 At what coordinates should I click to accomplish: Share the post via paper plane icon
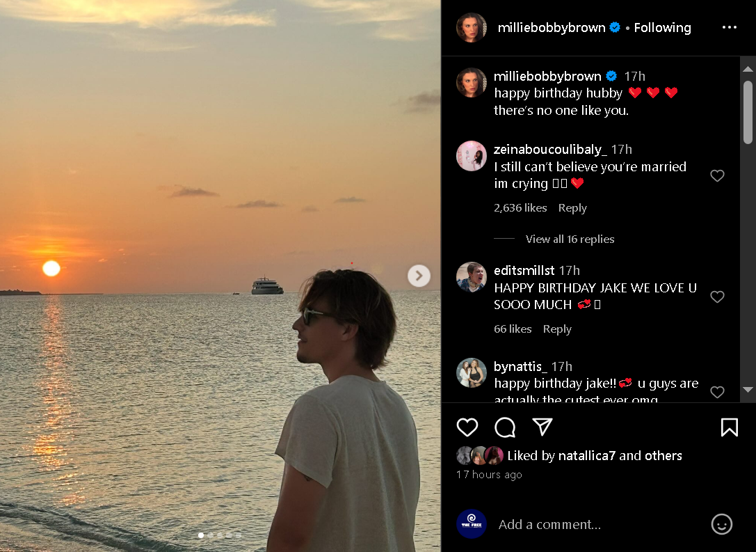pyautogui.click(x=542, y=427)
